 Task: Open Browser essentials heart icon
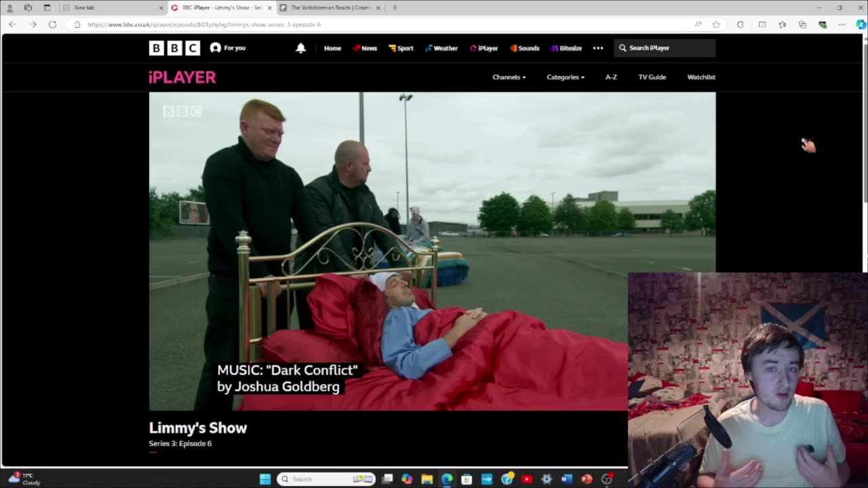(x=823, y=24)
